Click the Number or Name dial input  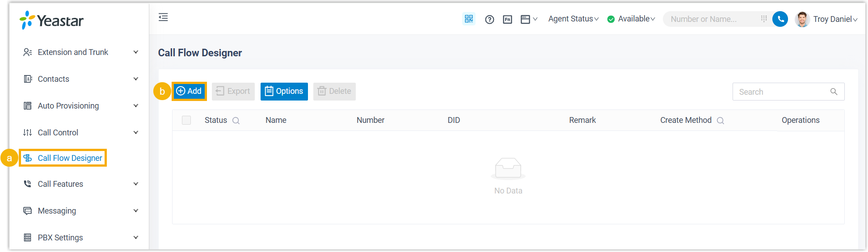tap(711, 19)
